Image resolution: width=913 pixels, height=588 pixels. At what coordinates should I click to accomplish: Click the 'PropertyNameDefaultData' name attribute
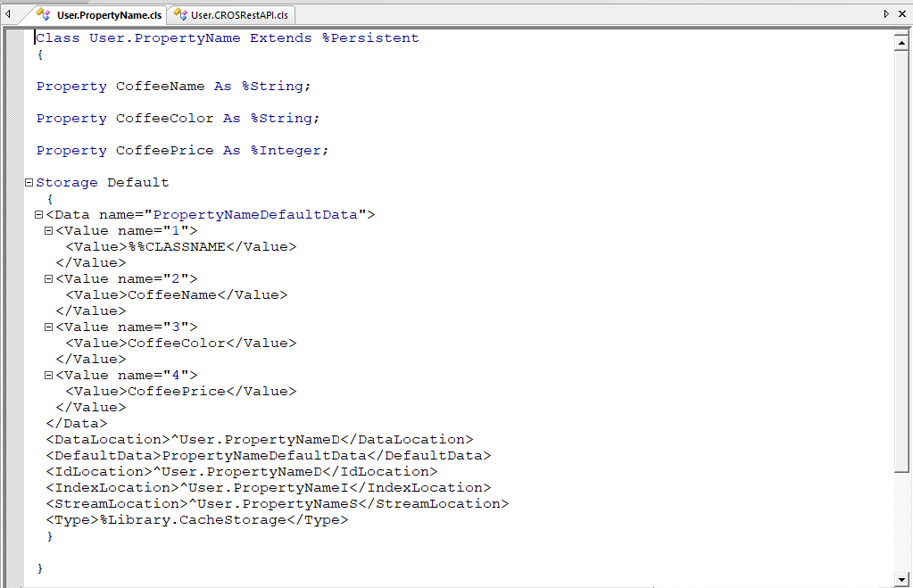pos(255,215)
